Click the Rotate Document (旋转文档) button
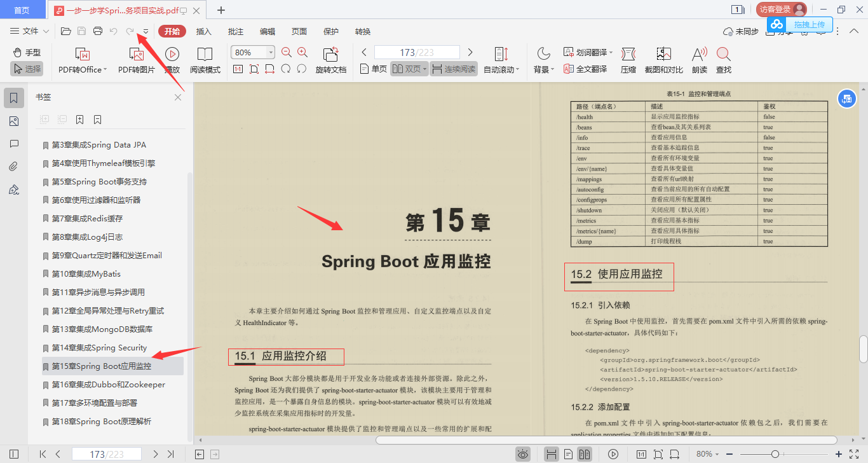 [331, 61]
